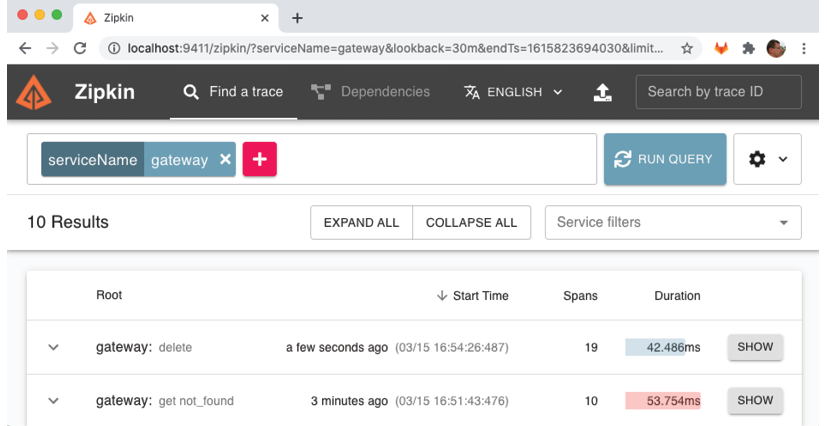827x426 pixels.
Task: Switch to the Dependencies tab
Action: pyautogui.click(x=370, y=92)
